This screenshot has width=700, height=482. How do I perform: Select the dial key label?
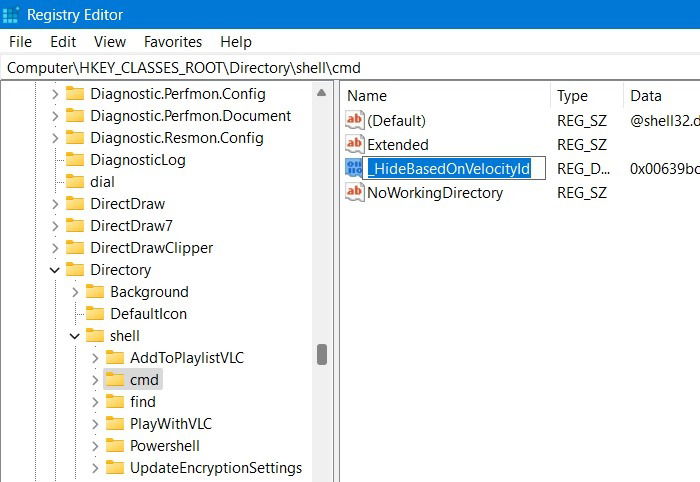coord(102,182)
